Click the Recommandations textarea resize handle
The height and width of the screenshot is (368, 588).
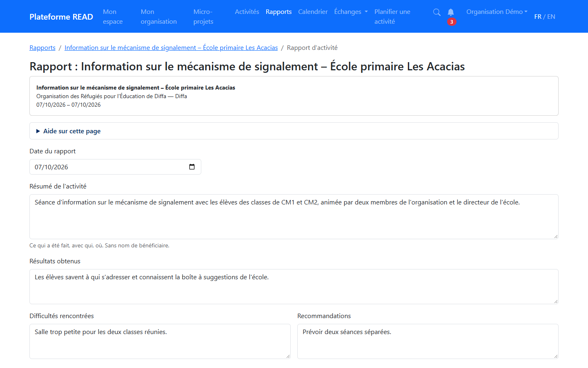coord(556,356)
